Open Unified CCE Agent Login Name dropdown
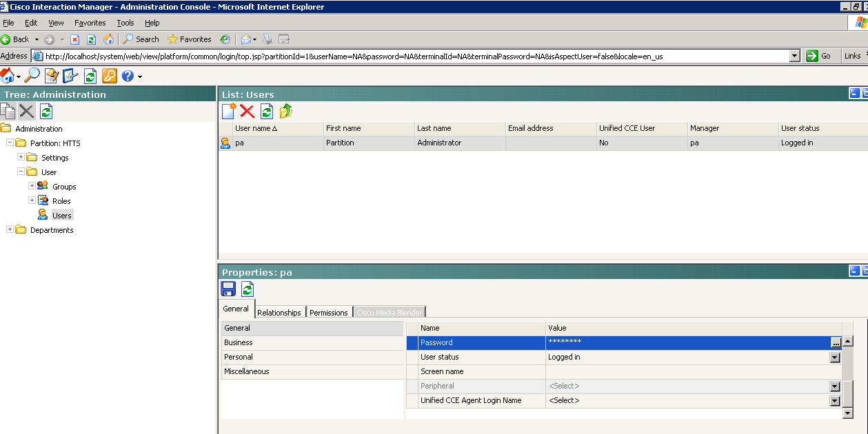The height and width of the screenshot is (434, 868). point(835,401)
